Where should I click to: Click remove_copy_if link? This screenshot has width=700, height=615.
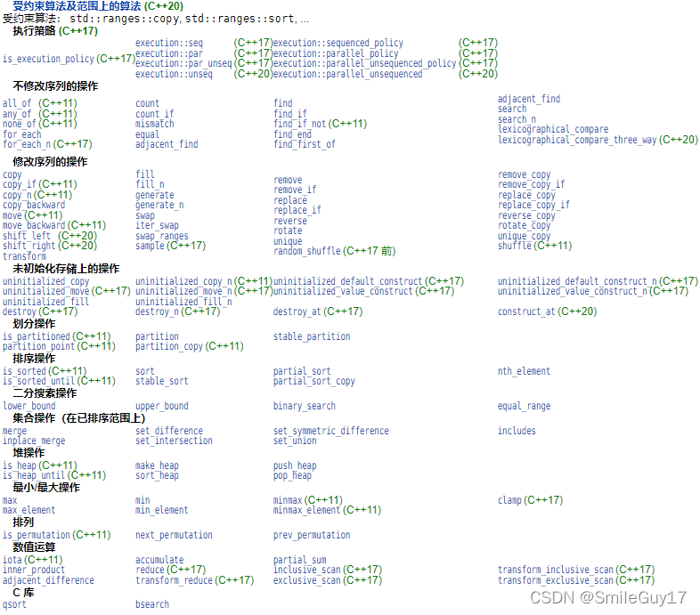(532, 184)
